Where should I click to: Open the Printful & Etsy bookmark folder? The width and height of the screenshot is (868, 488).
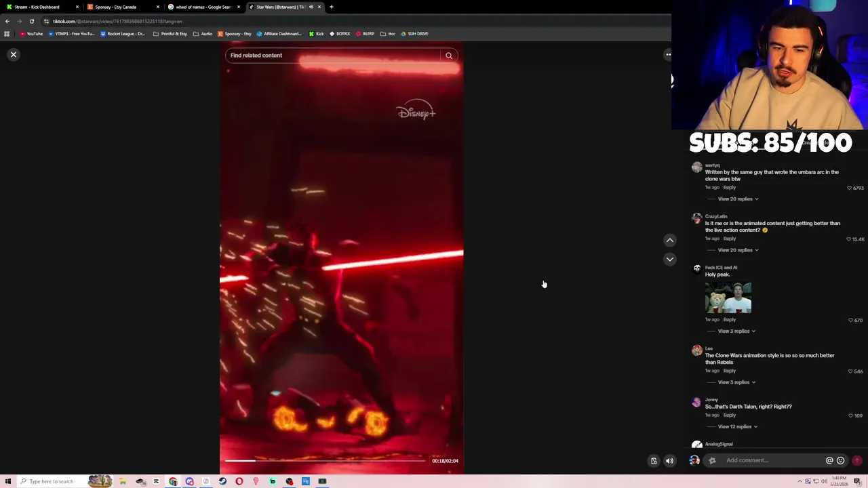pyautogui.click(x=170, y=34)
